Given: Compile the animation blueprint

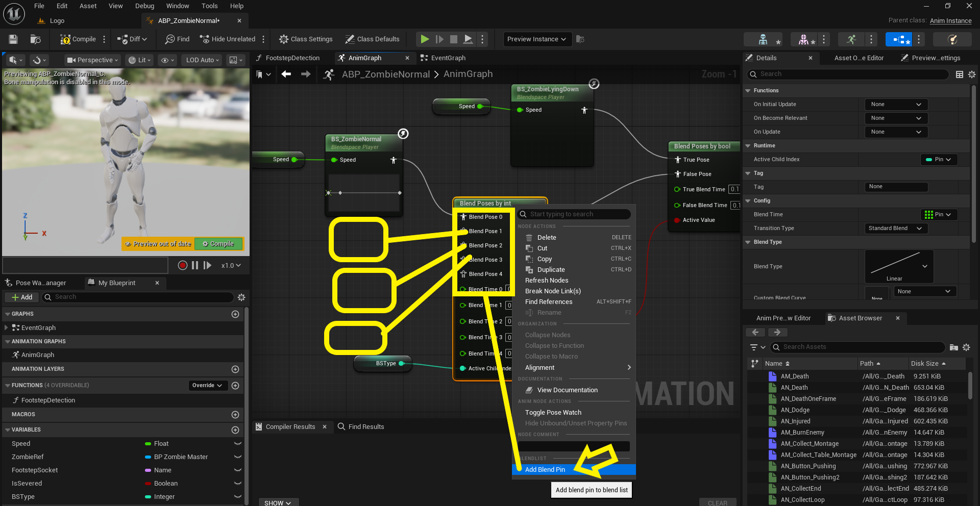Looking at the screenshot, I should (79, 39).
